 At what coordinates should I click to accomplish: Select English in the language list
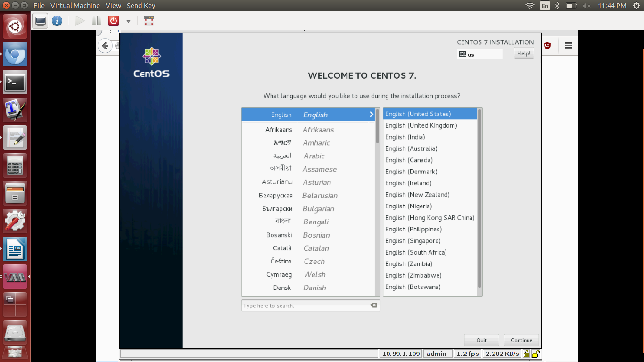308,115
